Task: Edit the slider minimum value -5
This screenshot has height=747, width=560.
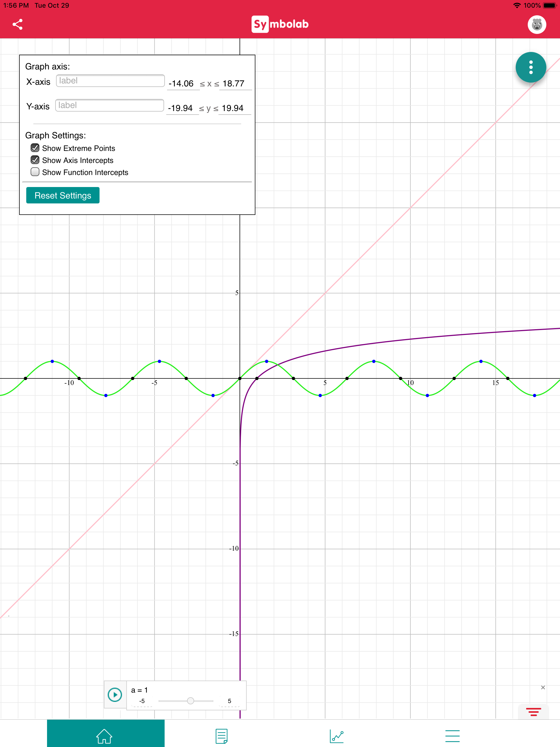Action: click(142, 701)
